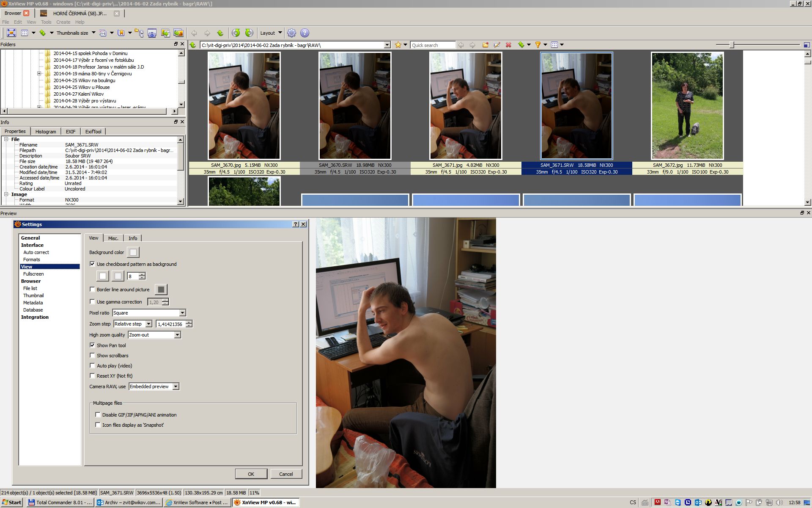Open the Layout dropdown in toolbar
Screen dimensions: 812x508
[271, 33]
